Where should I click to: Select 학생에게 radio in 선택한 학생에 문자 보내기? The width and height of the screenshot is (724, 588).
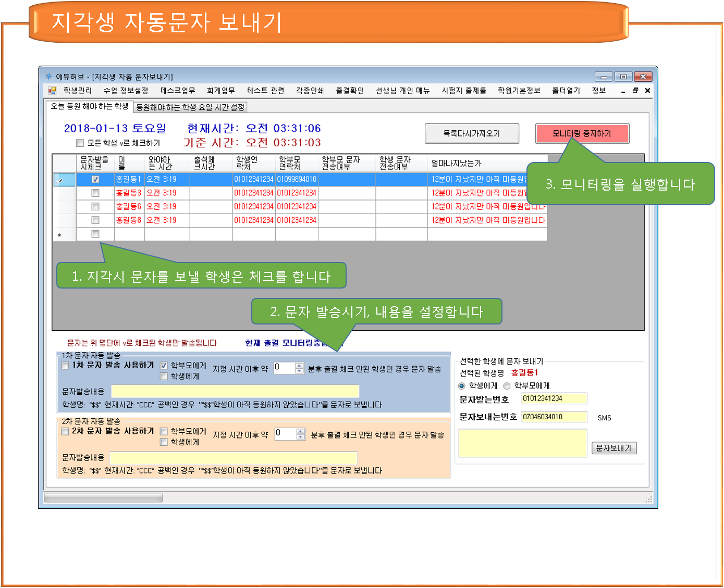(462, 386)
